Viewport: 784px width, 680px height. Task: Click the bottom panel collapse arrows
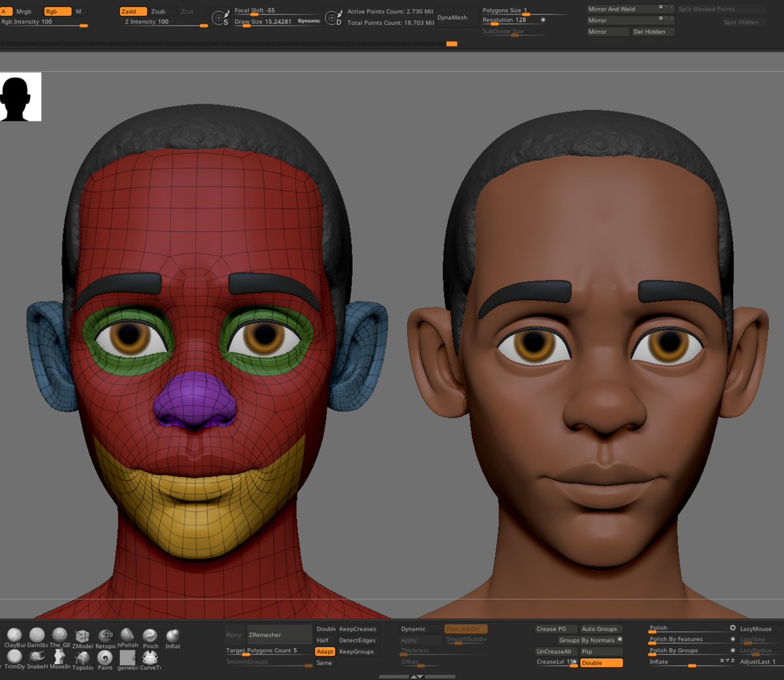coord(416,677)
